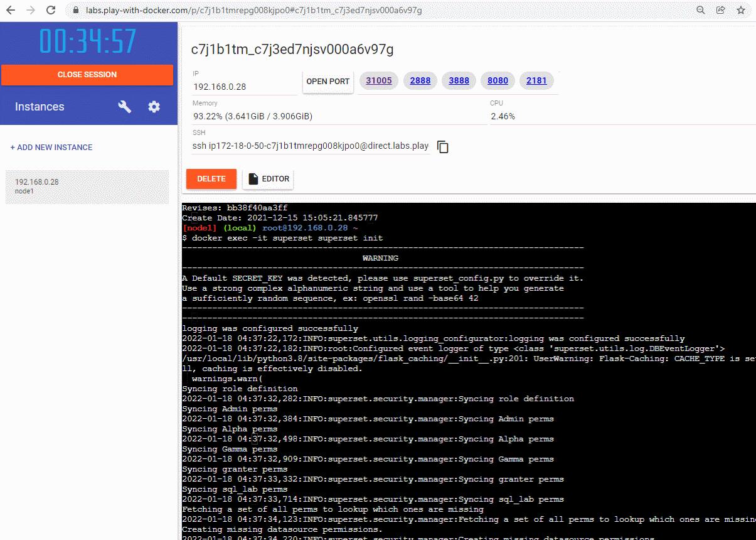
Task: Select the node1 instance in the sidebar
Action: click(x=87, y=186)
